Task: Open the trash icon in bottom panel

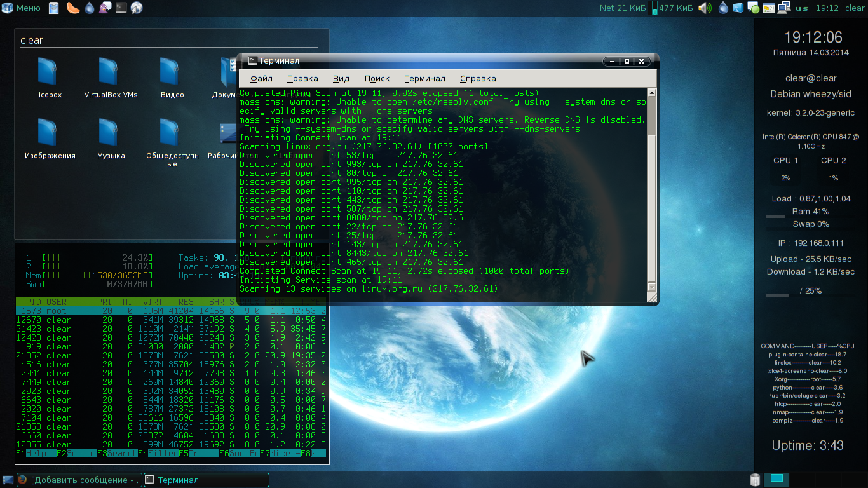Action: coord(755,479)
